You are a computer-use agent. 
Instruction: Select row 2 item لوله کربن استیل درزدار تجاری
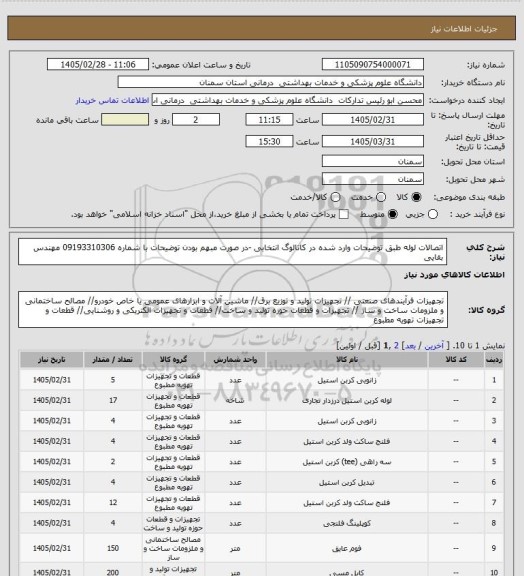(347, 401)
